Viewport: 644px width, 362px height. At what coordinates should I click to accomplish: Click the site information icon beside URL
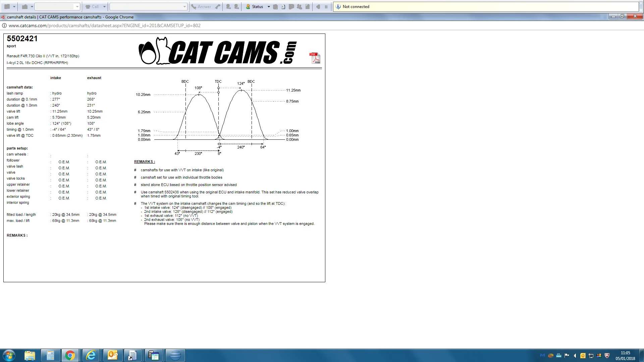click(x=4, y=25)
